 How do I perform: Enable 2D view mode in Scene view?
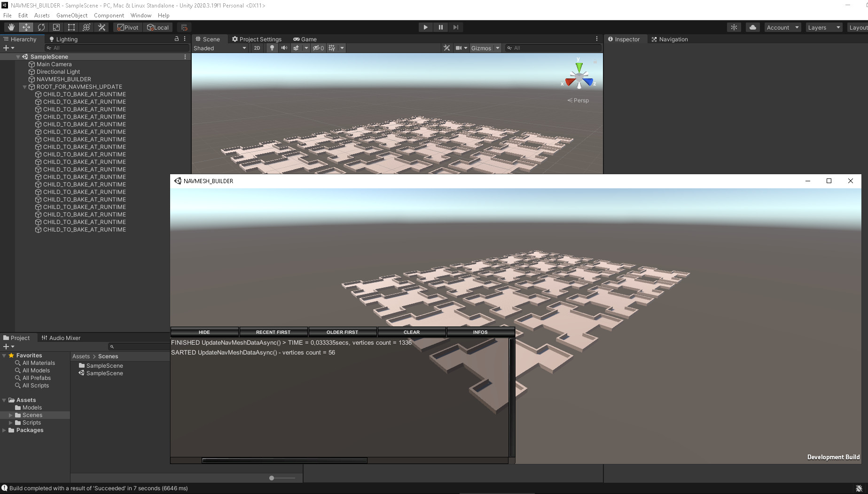tap(257, 47)
